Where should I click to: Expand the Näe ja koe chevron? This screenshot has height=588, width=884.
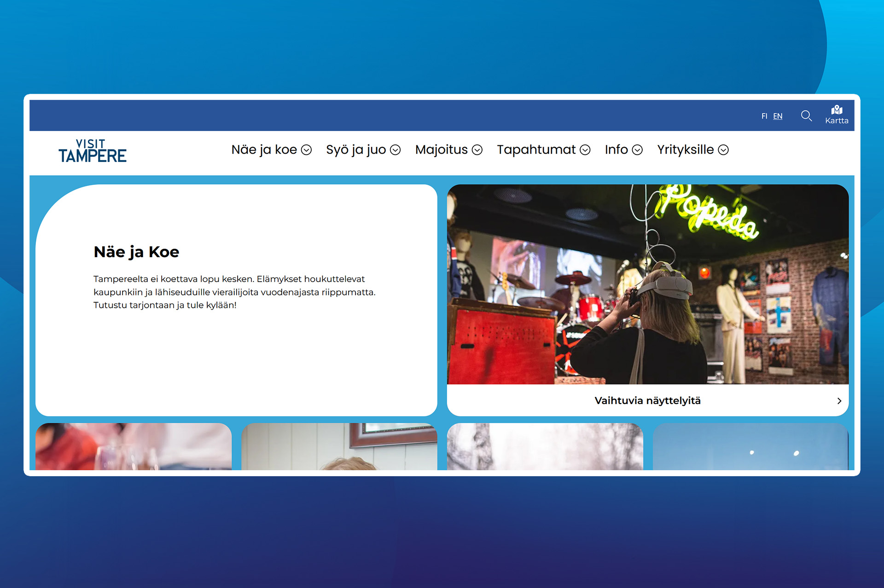tap(307, 150)
